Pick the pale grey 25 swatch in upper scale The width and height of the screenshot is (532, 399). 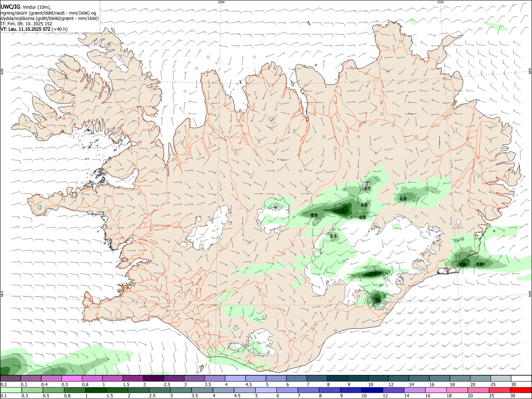point(501,378)
